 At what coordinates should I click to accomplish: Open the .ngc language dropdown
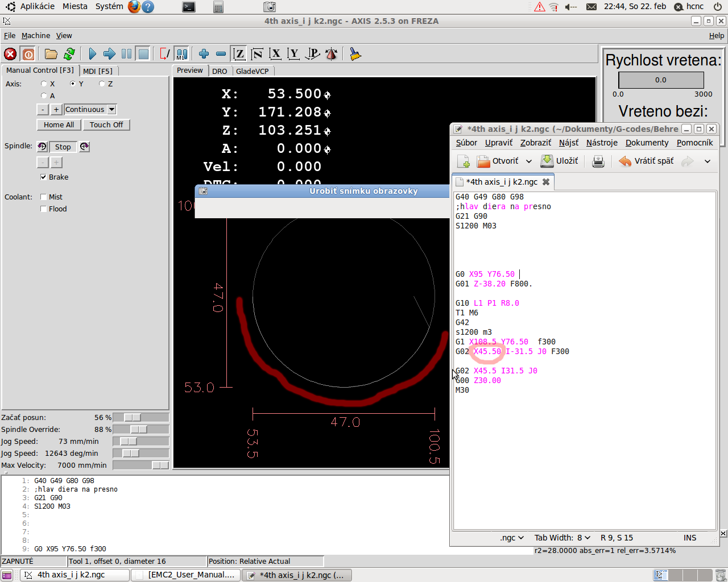(512, 538)
